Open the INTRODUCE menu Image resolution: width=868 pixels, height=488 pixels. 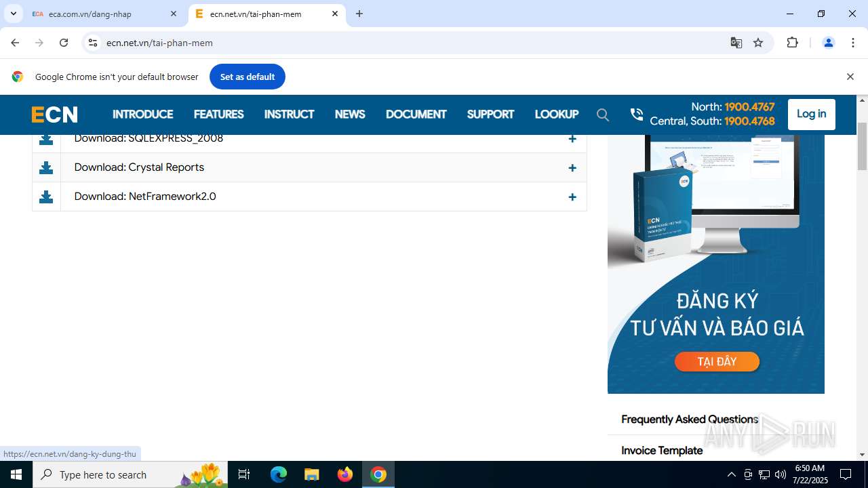pos(142,115)
